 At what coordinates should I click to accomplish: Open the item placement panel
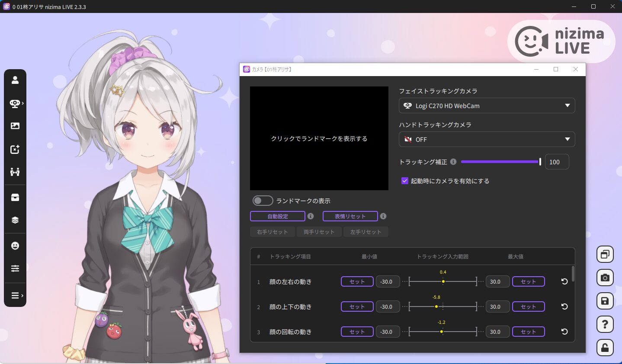point(15,149)
